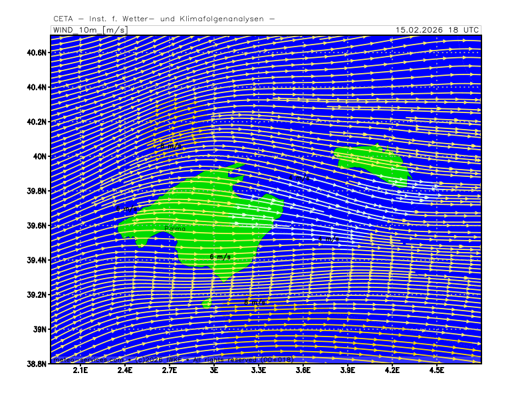Select the 4.5E longitude label
This screenshot has height=399, width=532.
coord(436,371)
